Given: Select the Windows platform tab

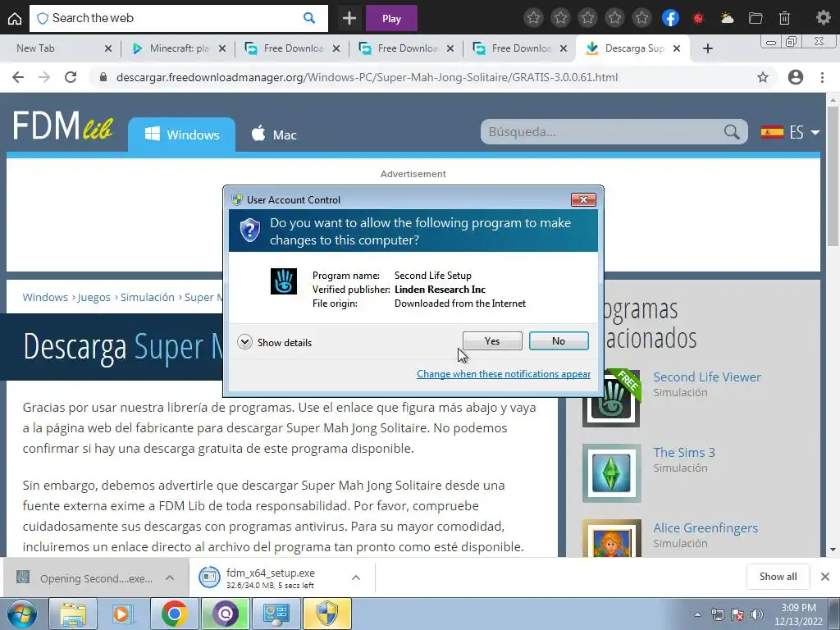Looking at the screenshot, I should (x=181, y=135).
